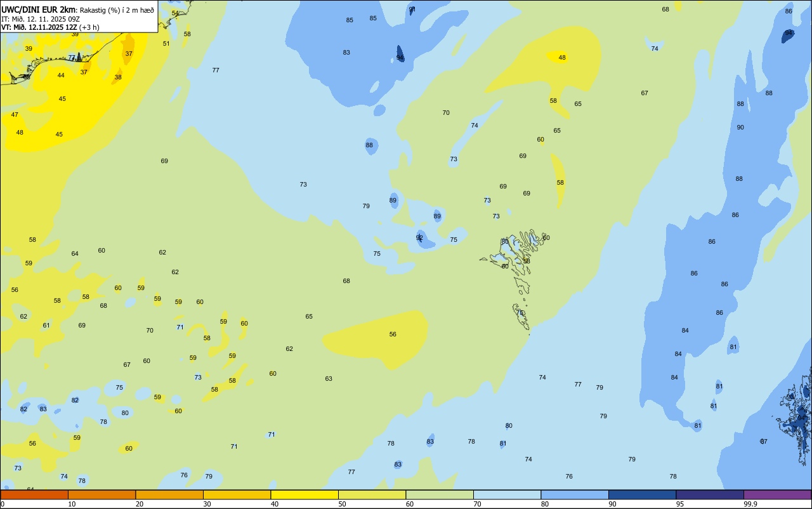Click the light green 60–70 legend segment

[440, 494]
